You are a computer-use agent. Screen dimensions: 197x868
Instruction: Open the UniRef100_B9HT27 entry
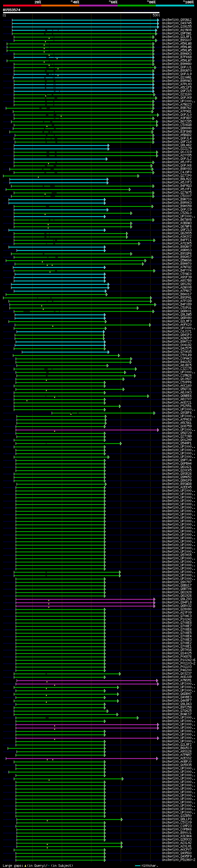177,342
